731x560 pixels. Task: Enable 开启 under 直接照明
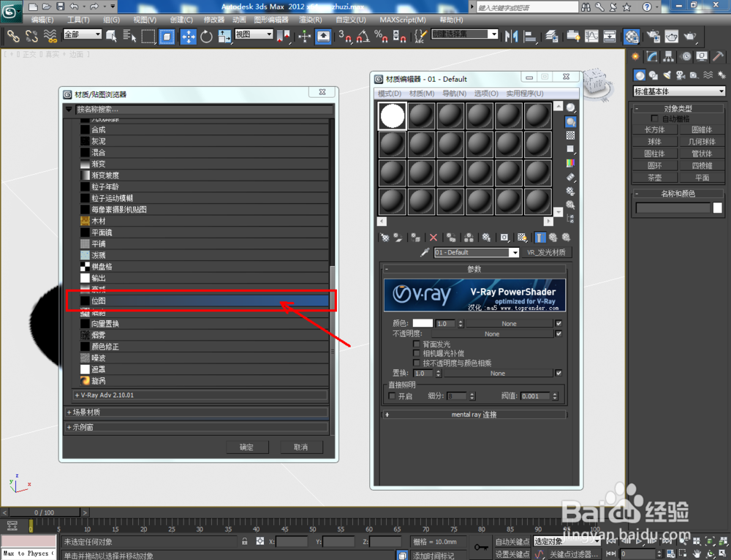point(393,396)
